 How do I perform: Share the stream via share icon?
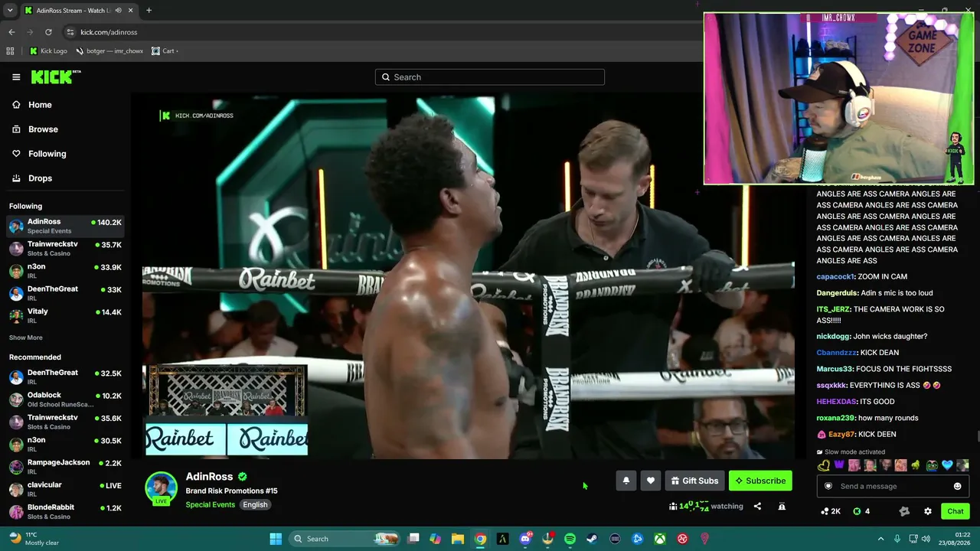757,506
